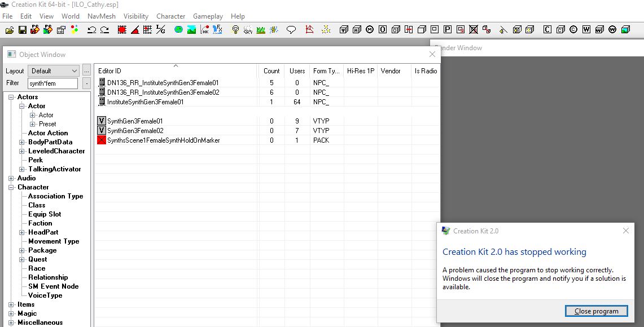Open the Gameplay menu
The width and height of the screenshot is (644, 327).
208,16
